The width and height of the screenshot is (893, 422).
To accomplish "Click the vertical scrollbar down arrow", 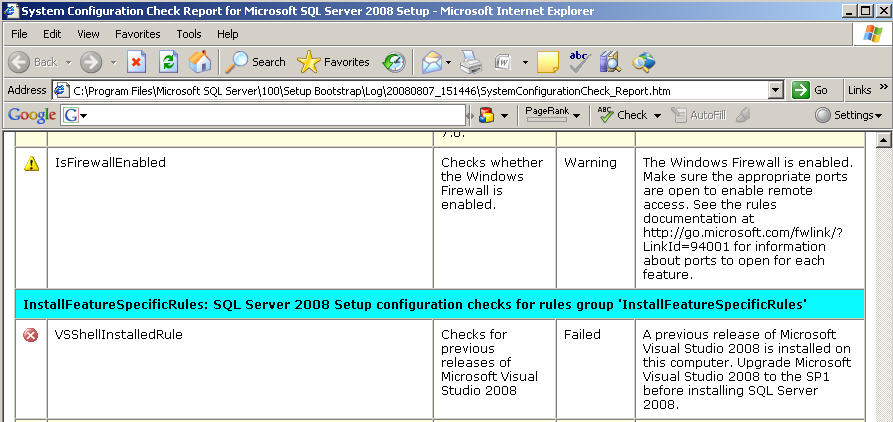I will point(884,415).
